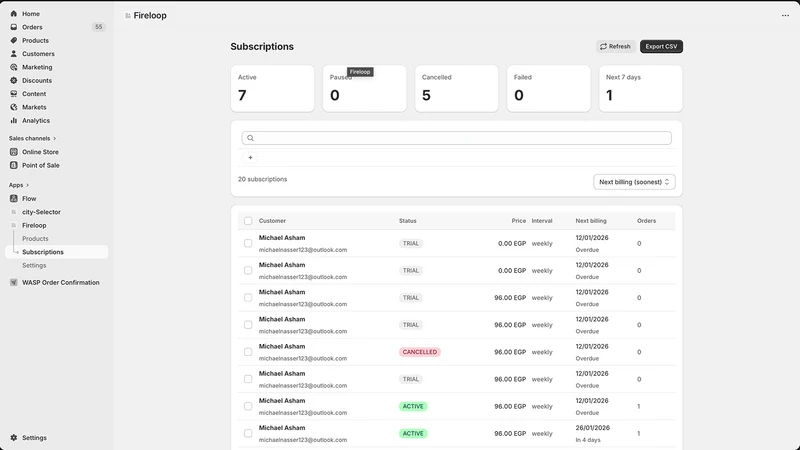Click the Price column header
Viewport: 800px width, 450px height.
point(519,221)
